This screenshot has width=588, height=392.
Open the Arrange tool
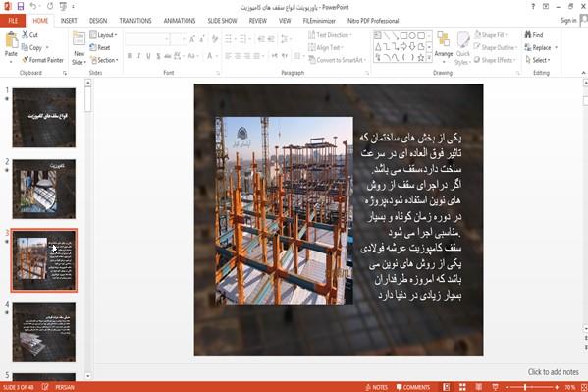pos(444,45)
